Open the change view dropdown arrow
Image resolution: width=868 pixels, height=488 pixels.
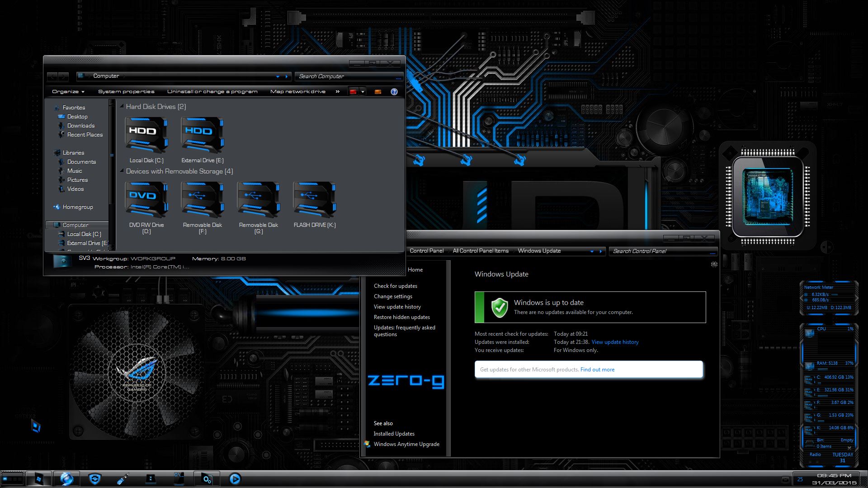(363, 92)
